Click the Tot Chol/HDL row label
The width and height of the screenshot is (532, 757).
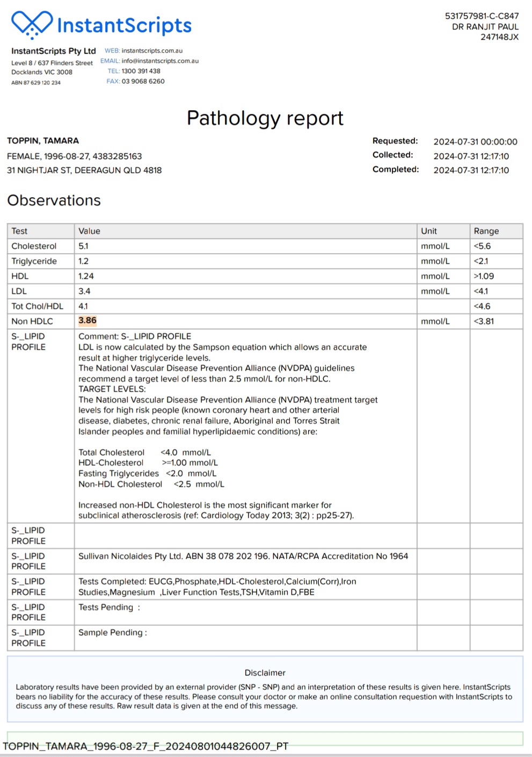pos(37,306)
